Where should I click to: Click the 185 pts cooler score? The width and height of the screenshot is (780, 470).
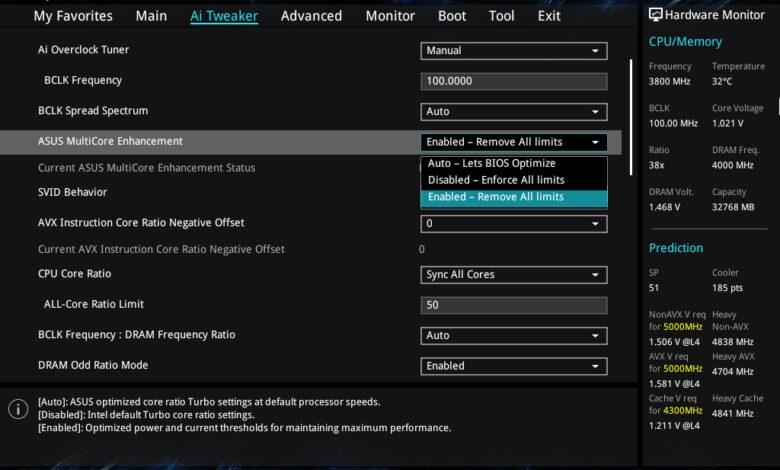point(727,288)
